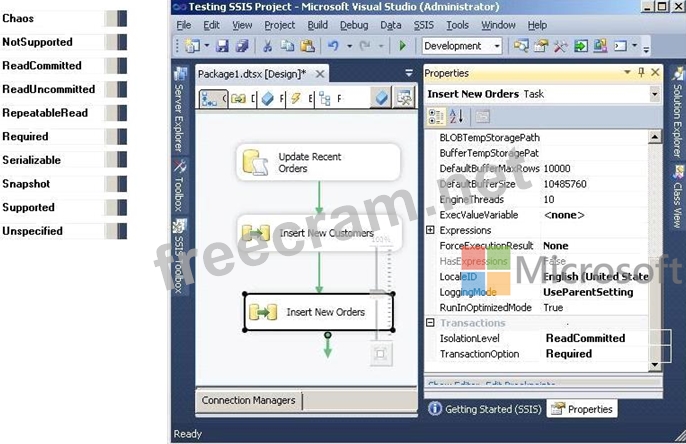686x444 pixels.
Task: Open toolbar overflow options arrow
Action: click(646, 49)
